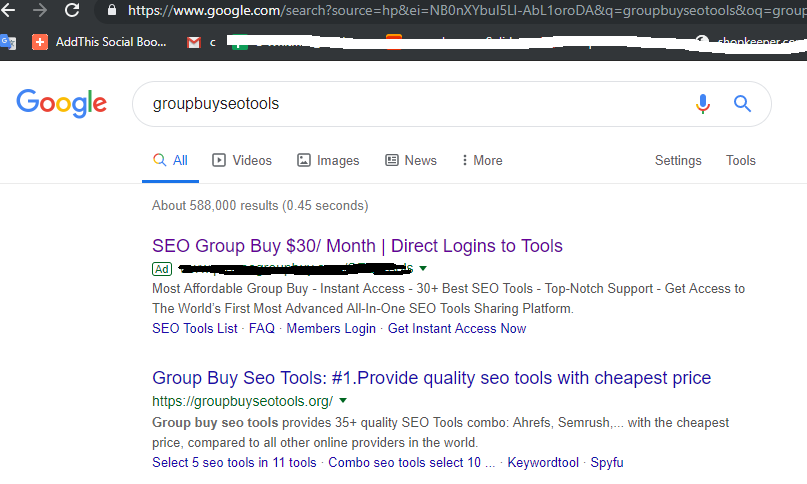
Task: Click the Most Affordable Group Buy ad description
Action: coord(448,298)
